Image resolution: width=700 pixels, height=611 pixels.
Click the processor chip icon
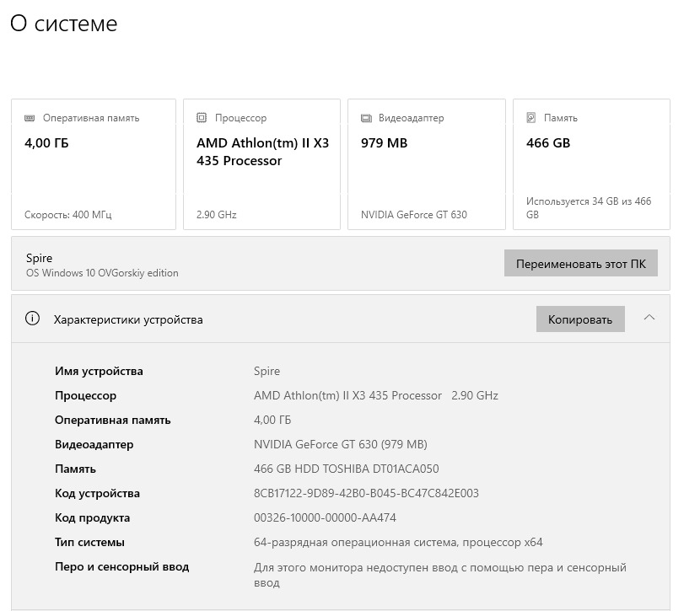coord(201,118)
